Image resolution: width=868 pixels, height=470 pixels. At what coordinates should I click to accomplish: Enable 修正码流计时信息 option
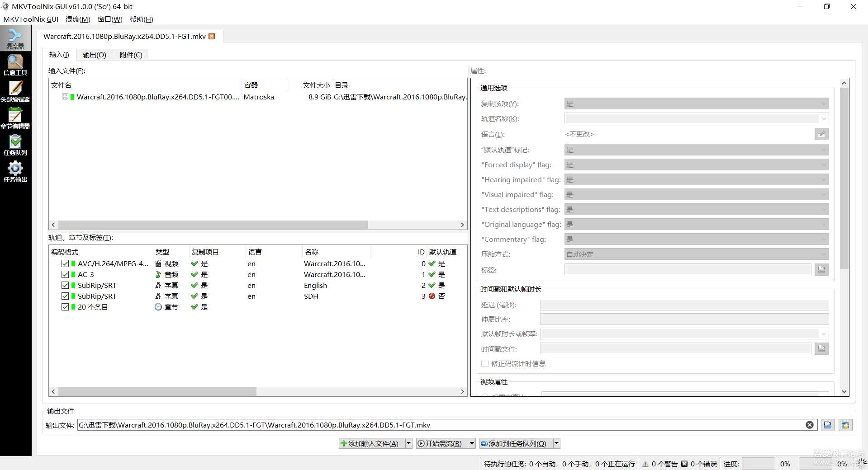(x=484, y=363)
